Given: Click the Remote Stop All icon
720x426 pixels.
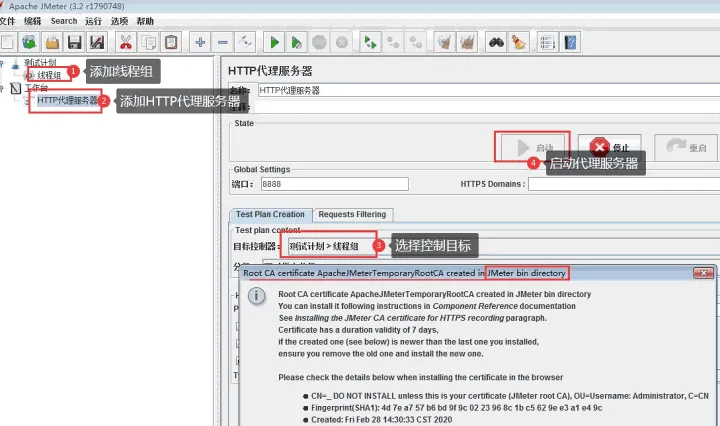Looking at the screenshot, I should tap(393, 42).
